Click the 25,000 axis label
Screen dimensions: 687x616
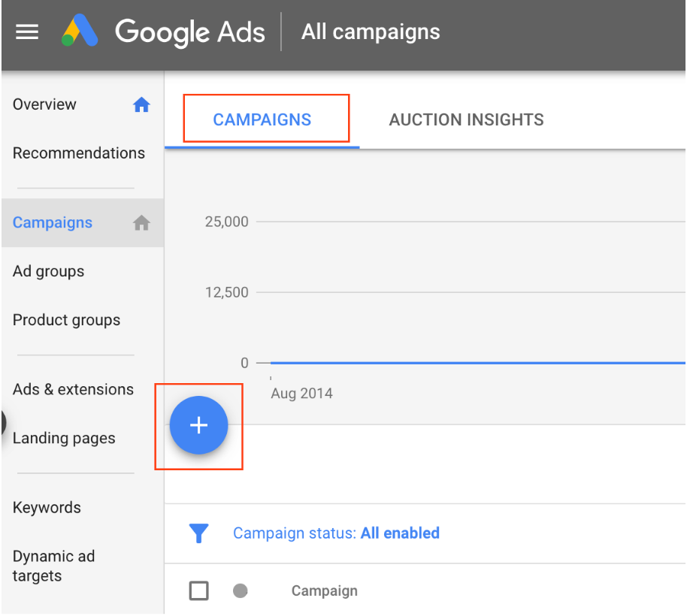226,222
